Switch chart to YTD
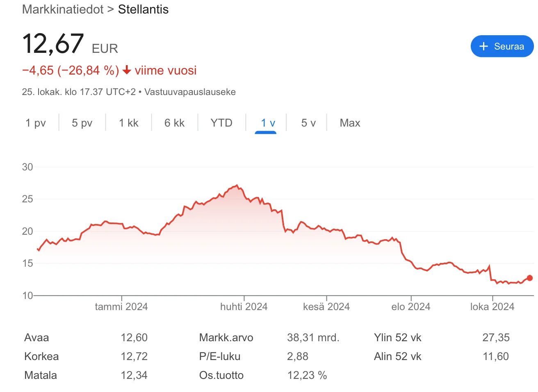This screenshot has height=392, width=538. [x=221, y=123]
